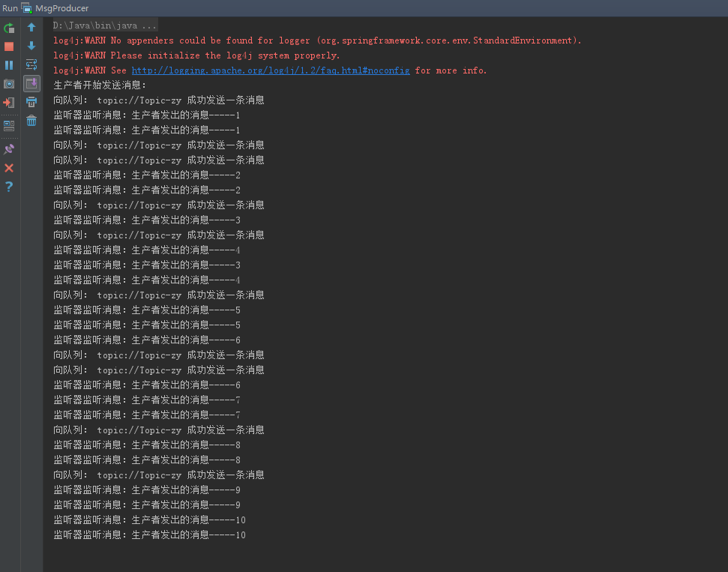
Task: Close the Run tab with the red X
Action: pyautogui.click(x=9, y=168)
